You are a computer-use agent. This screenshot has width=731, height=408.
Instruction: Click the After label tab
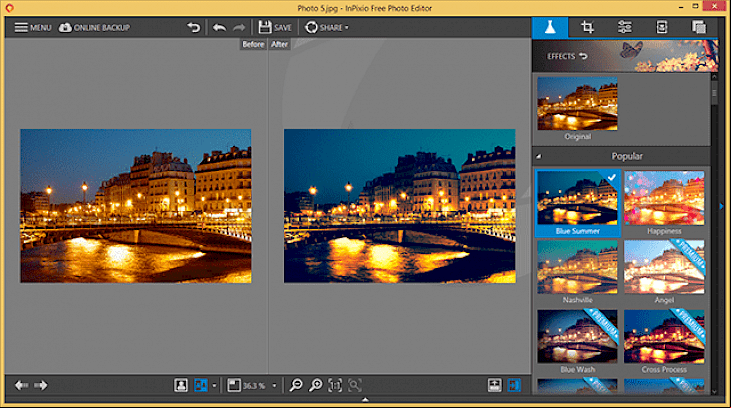[279, 44]
